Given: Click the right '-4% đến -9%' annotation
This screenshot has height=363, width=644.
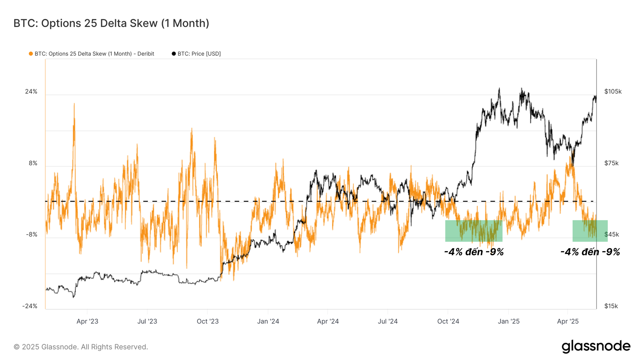Looking at the screenshot, I should tap(590, 252).
